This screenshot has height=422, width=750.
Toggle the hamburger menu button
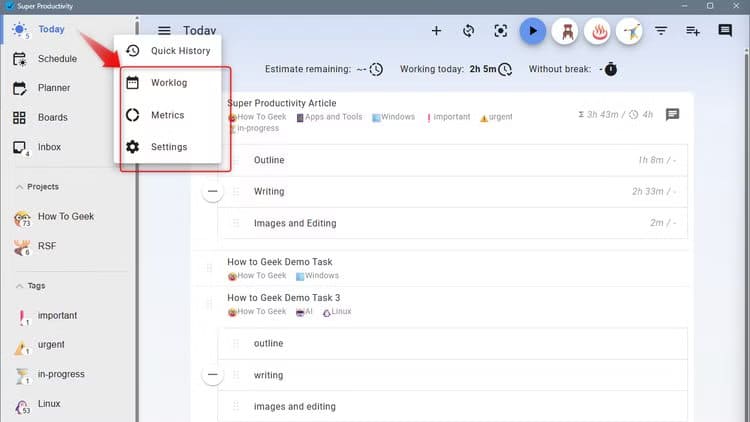click(164, 31)
